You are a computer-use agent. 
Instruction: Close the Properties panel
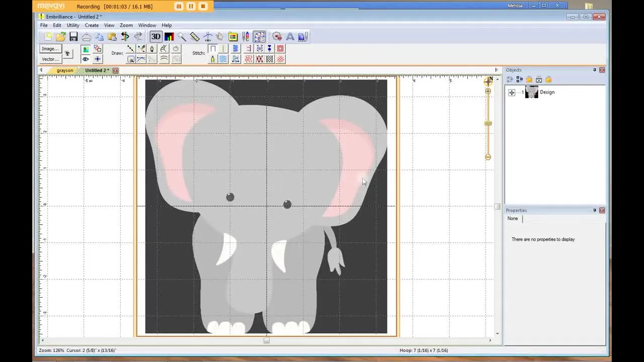click(602, 210)
